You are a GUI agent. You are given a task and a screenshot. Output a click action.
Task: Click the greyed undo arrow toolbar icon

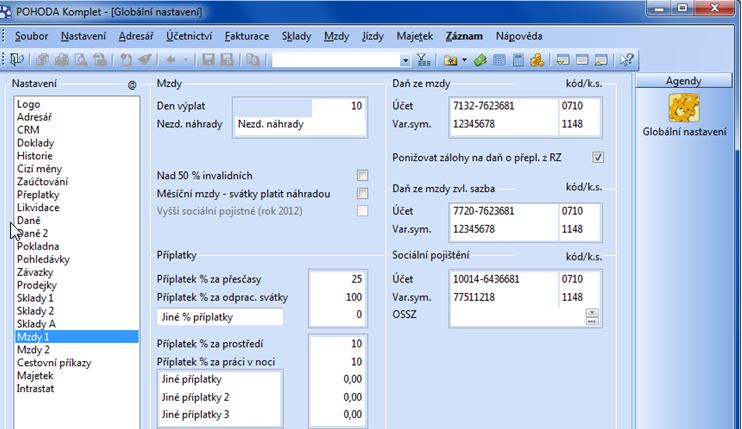(126, 60)
